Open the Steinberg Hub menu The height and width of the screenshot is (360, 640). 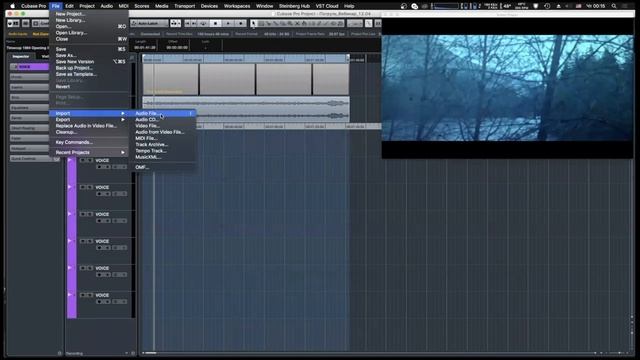pyautogui.click(x=294, y=6)
